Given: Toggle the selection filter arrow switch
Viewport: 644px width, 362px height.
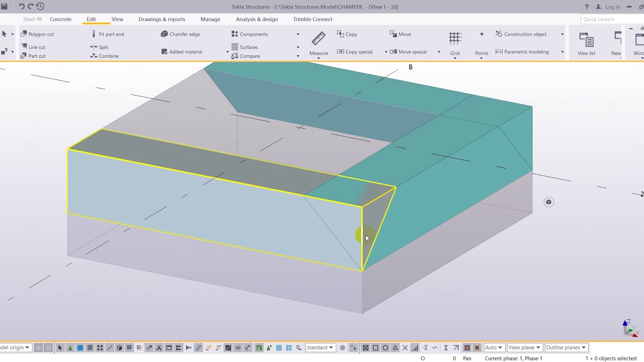Looking at the screenshot, I should 353,347.
